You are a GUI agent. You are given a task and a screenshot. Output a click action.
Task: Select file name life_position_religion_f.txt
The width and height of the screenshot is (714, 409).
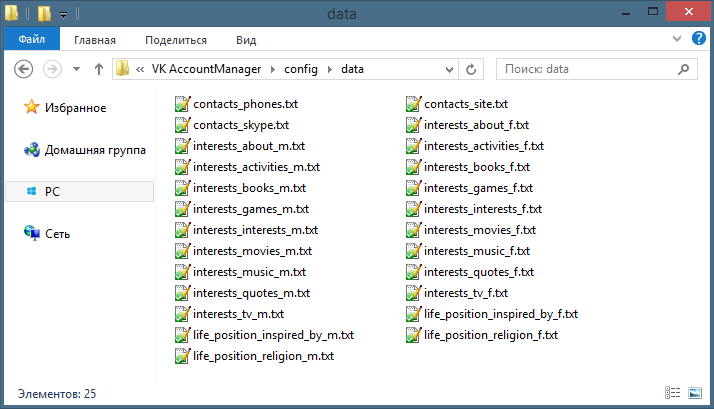pos(491,335)
